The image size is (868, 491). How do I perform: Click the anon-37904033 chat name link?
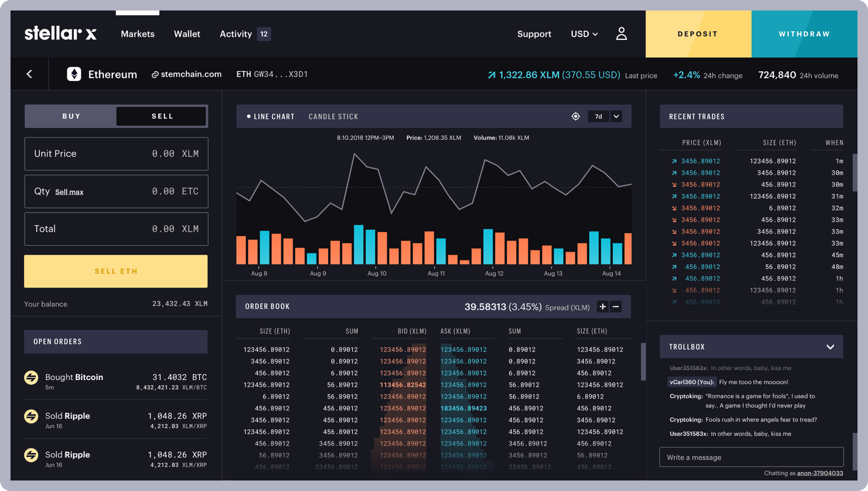click(820, 473)
